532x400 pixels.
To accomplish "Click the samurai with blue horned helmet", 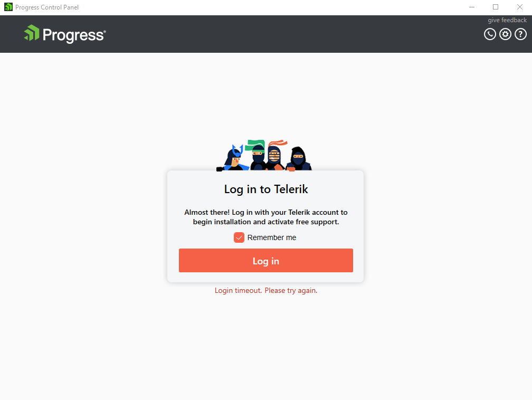I will click(x=233, y=158).
